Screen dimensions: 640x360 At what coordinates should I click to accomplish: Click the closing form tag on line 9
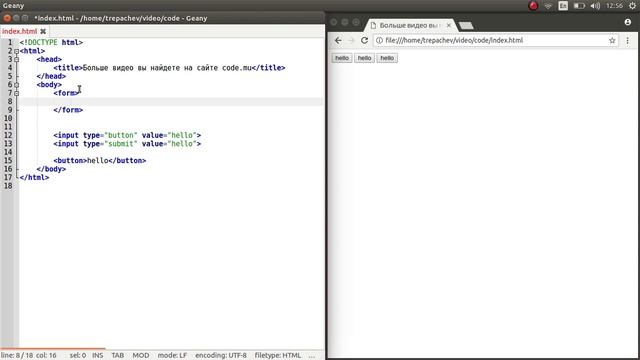(x=68, y=110)
